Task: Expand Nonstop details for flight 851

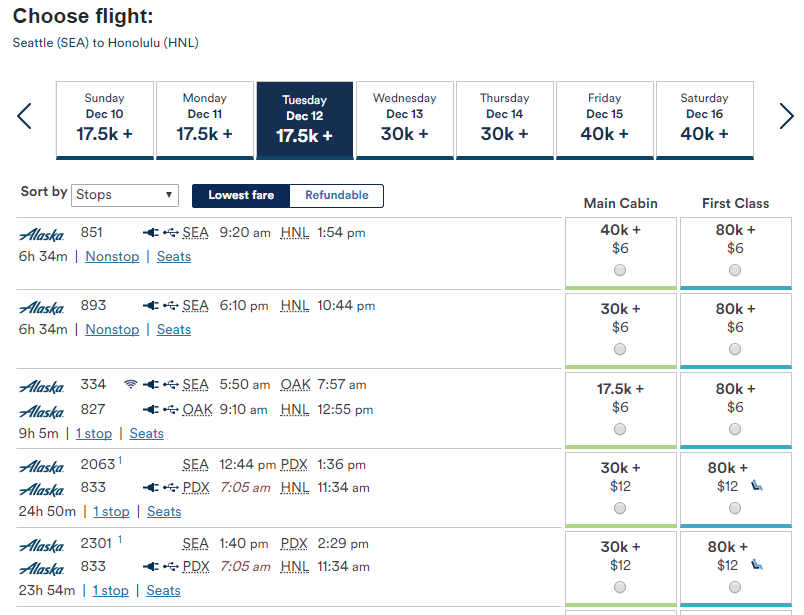Action: (x=112, y=257)
